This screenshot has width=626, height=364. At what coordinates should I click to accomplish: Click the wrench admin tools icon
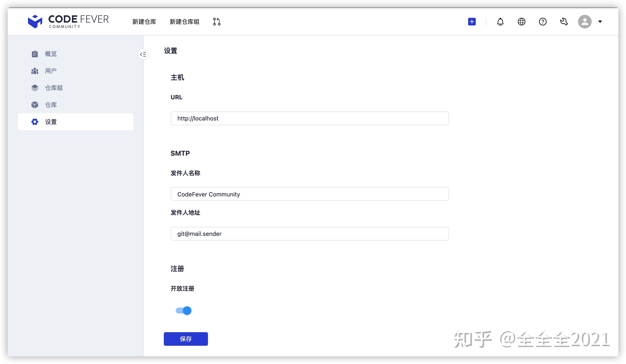tap(564, 22)
